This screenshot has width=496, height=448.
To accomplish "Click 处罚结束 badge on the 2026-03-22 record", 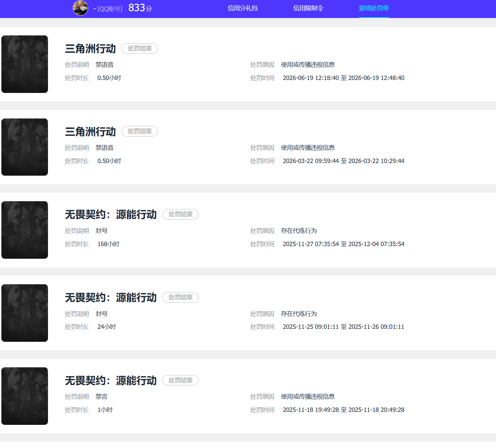I will (x=139, y=131).
